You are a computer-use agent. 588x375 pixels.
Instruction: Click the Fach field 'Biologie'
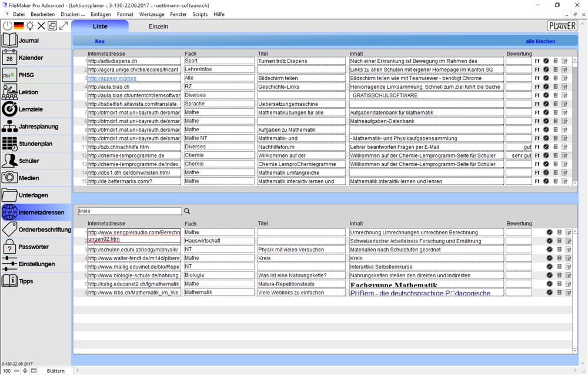(x=219, y=275)
